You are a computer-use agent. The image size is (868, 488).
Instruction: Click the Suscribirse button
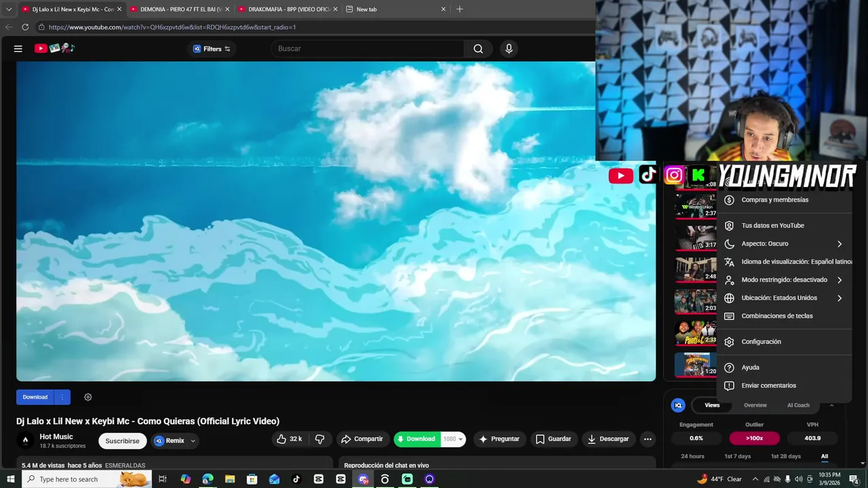122,441
